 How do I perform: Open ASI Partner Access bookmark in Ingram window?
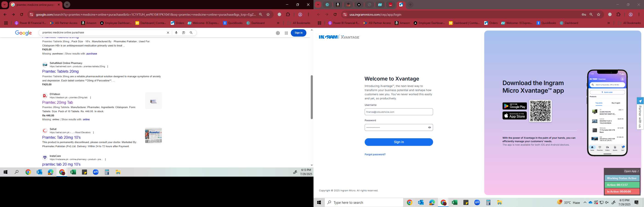[x=377, y=23]
